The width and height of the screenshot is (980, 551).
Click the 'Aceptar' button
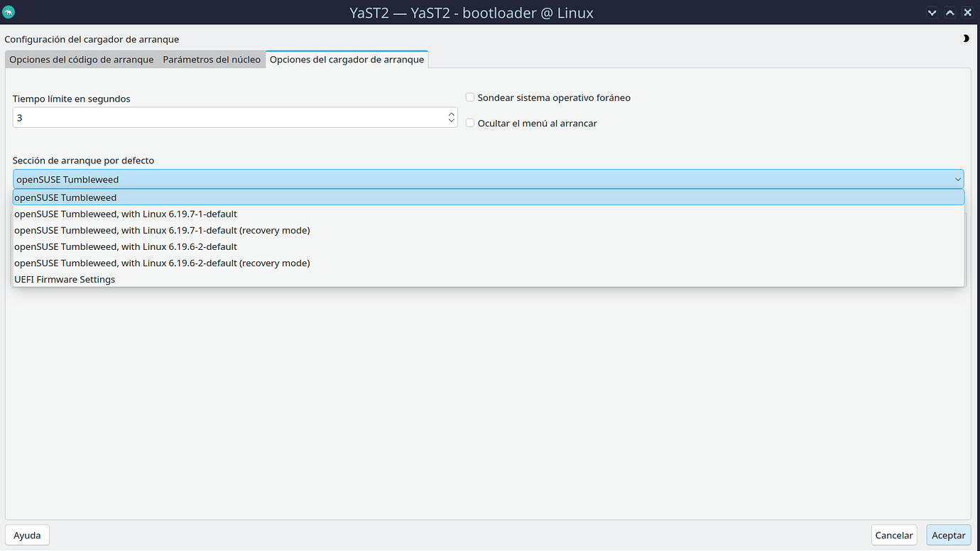click(948, 535)
